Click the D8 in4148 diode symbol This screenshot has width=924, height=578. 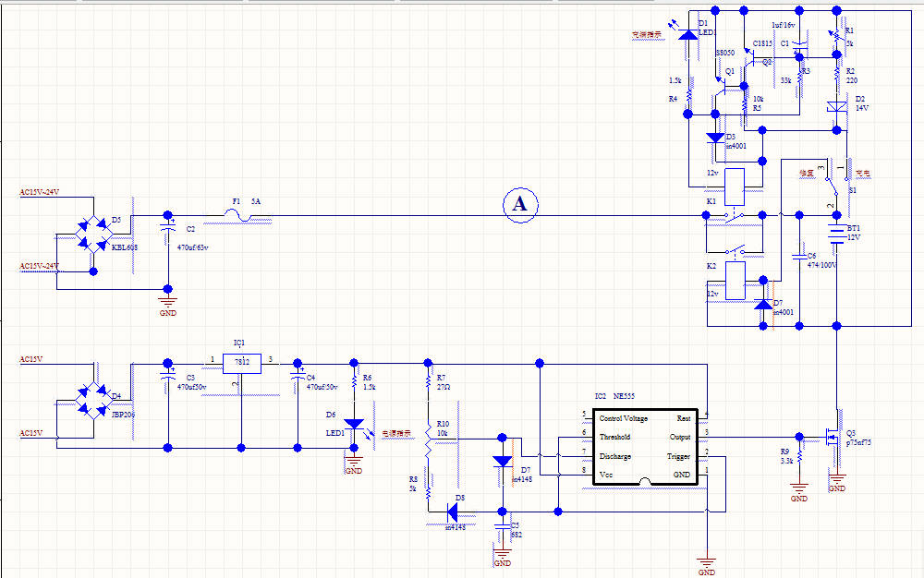click(x=455, y=511)
